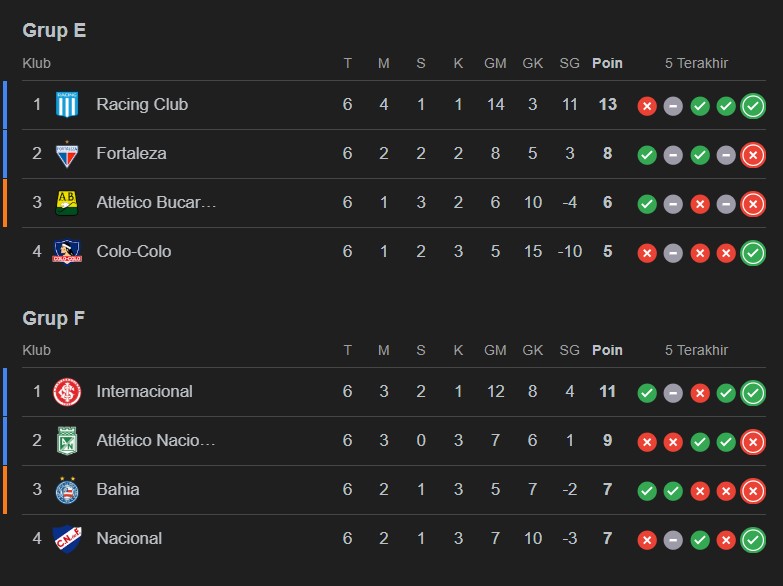This screenshot has height=586, width=783.
Task: Click the Atlético Nacional green badge
Action: pos(67,441)
